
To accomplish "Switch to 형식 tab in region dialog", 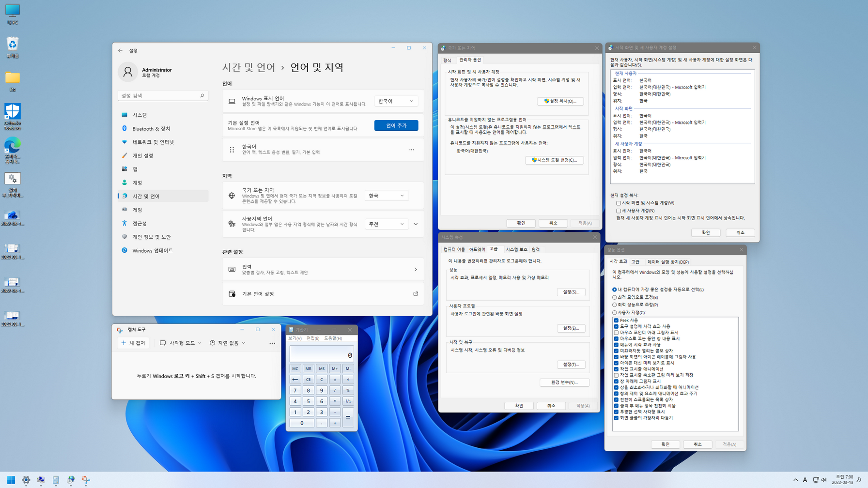I will click(447, 61).
